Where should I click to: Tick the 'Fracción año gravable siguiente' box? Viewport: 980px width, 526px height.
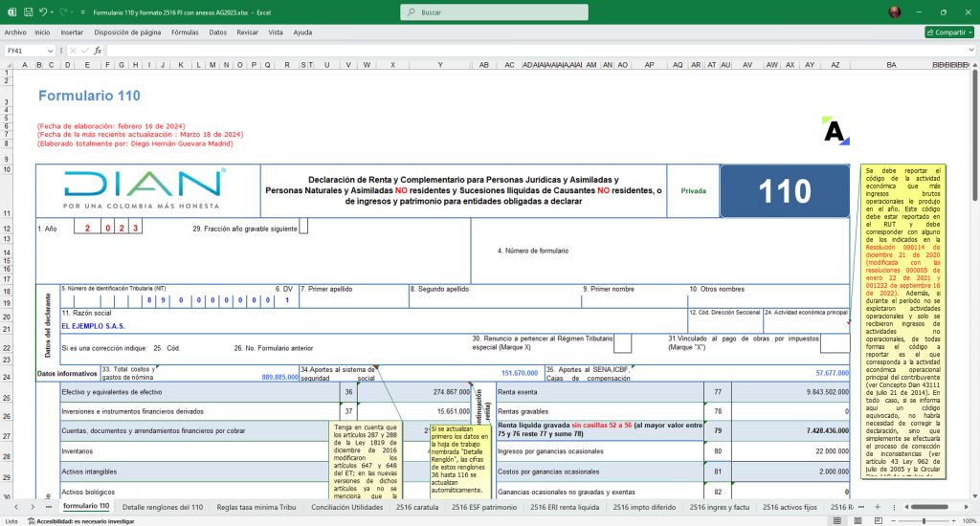303,226
